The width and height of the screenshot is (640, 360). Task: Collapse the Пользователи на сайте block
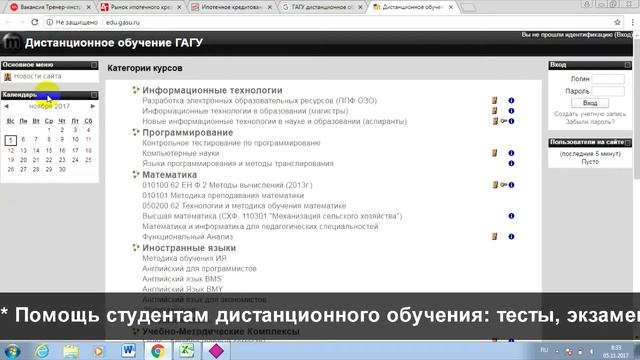coord(627,142)
